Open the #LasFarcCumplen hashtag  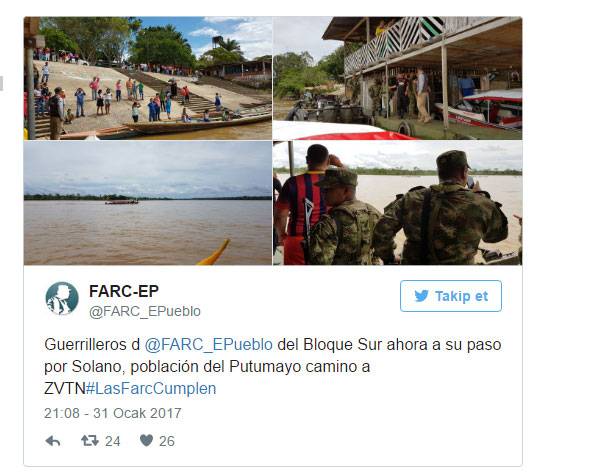[x=151, y=389]
